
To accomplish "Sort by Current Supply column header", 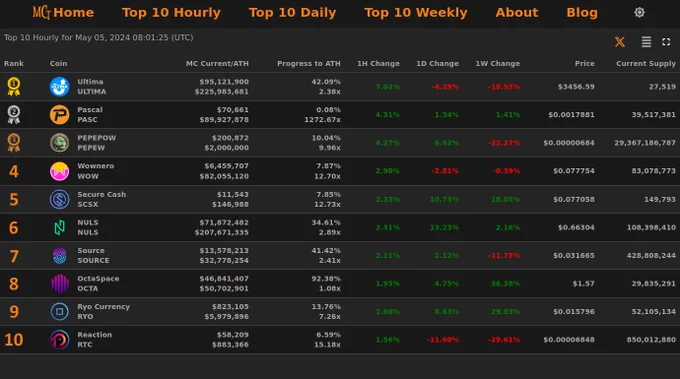I will coord(646,63).
